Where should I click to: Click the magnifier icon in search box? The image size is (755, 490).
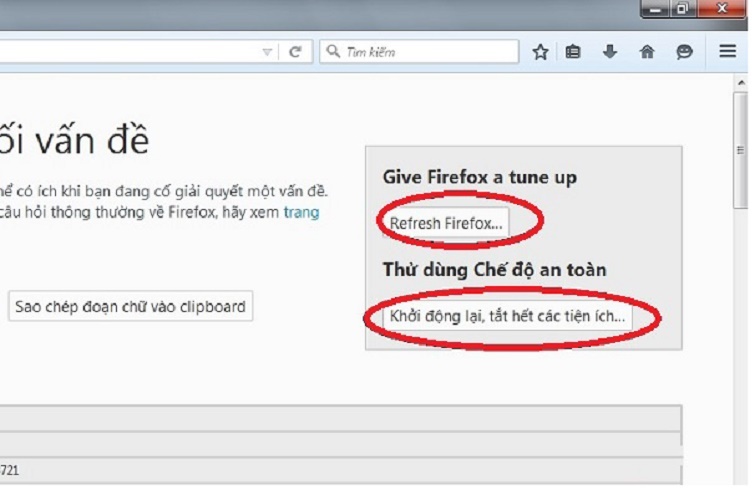point(333,52)
